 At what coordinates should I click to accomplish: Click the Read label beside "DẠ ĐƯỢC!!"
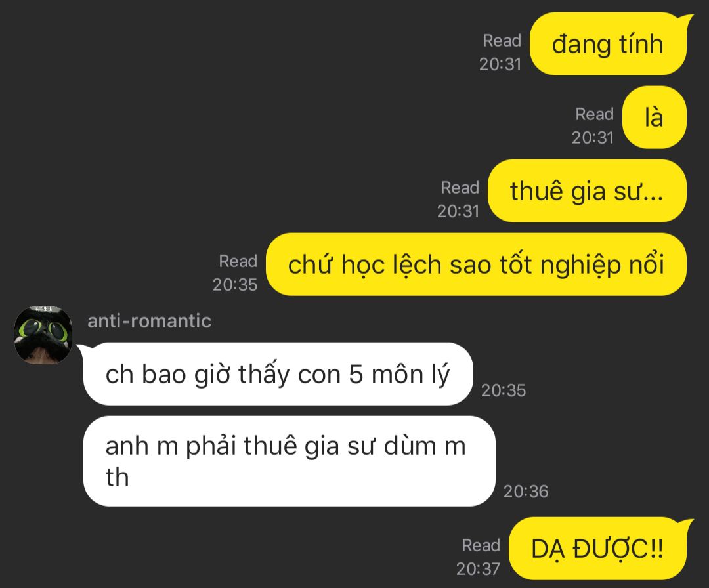[481, 545]
